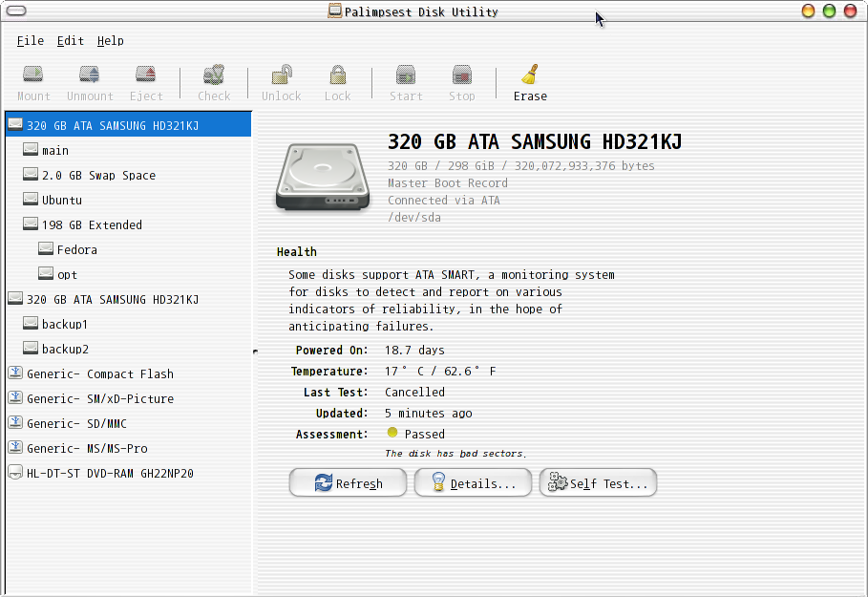Click the Refresh button

[x=348, y=483]
